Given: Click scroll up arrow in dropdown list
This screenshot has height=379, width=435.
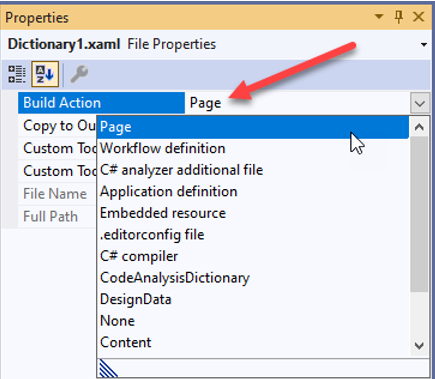Looking at the screenshot, I should [419, 127].
